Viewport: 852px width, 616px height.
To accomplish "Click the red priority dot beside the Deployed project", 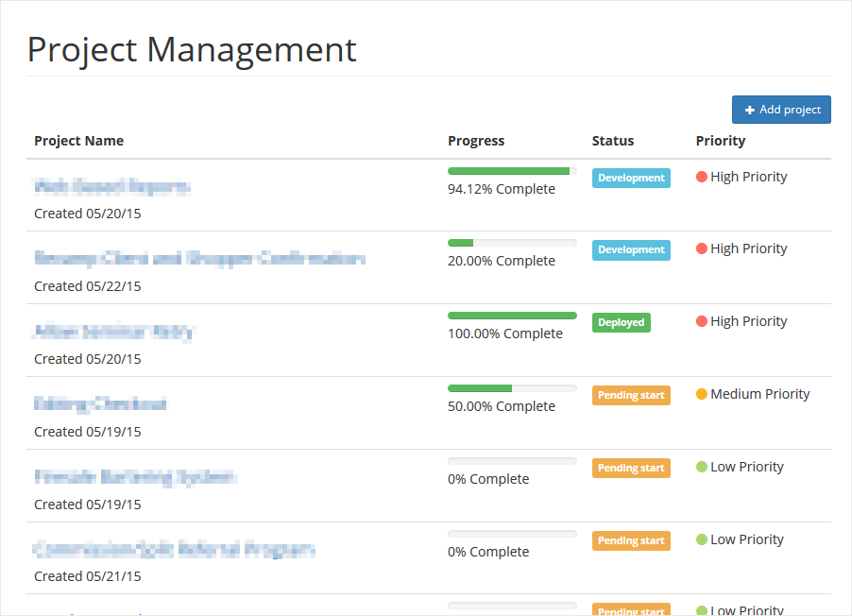I will 700,321.
